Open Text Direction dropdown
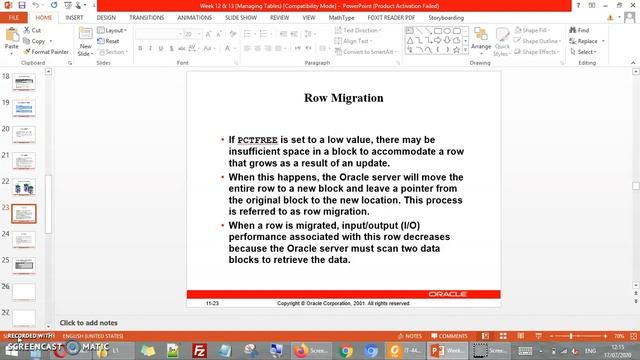640x360 pixels. coord(358,30)
